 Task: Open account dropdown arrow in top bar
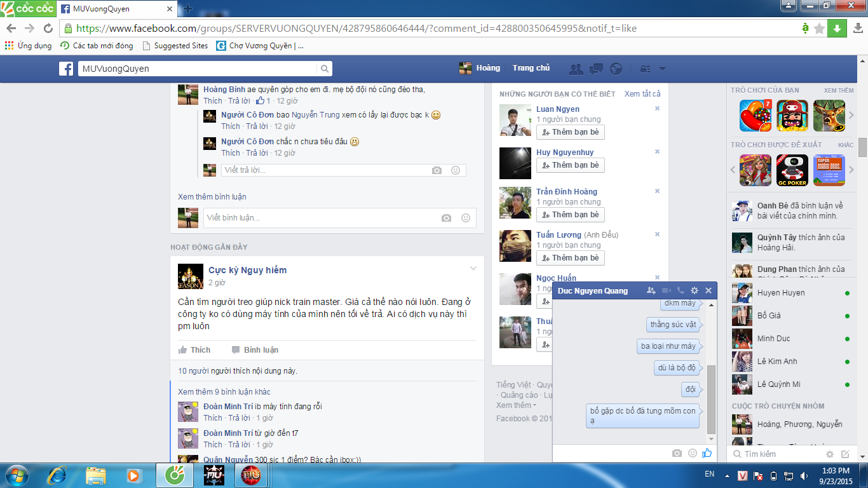click(x=662, y=69)
